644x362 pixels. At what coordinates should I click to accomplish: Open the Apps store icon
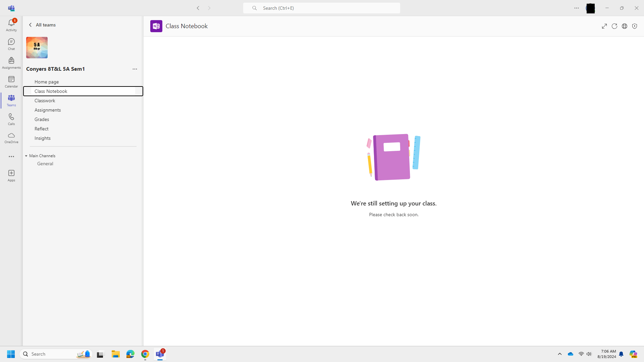point(11,175)
